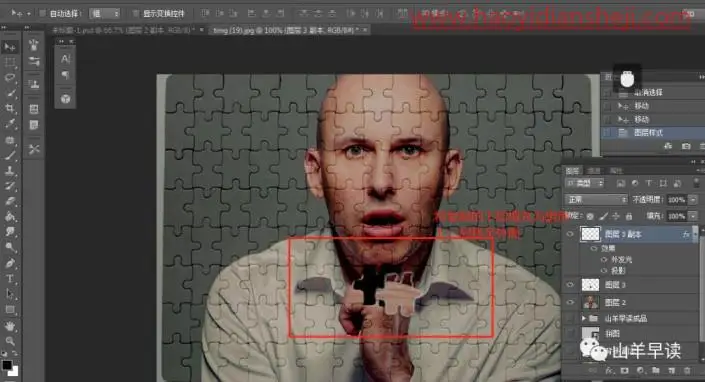Hide the 图层 2 layer
The height and width of the screenshot is (382, 705).
click(x=570, y=302)
